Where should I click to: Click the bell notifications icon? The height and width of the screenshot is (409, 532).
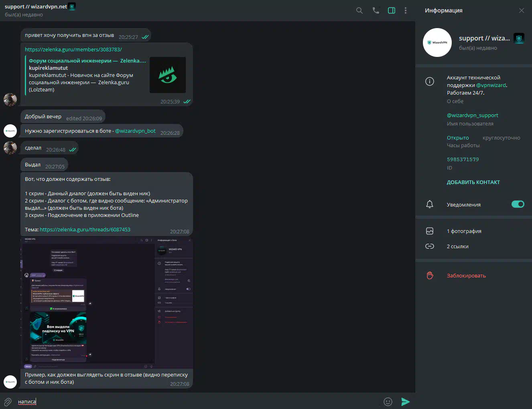point(430,204)
